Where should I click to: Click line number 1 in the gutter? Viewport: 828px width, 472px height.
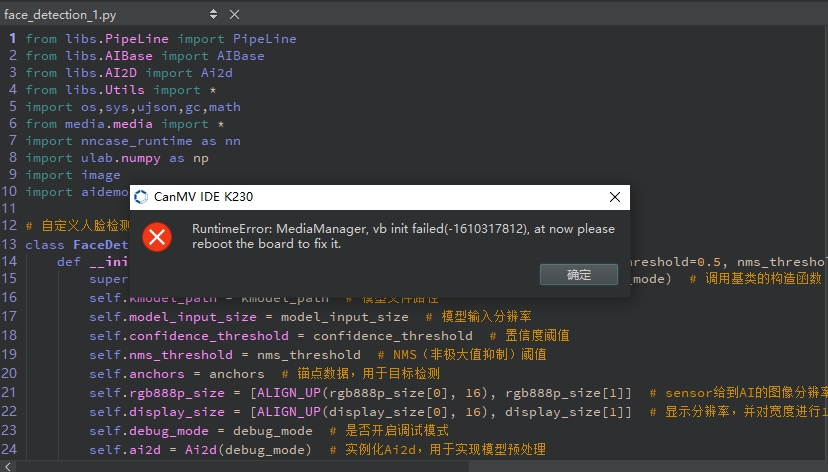coord(13,39)
